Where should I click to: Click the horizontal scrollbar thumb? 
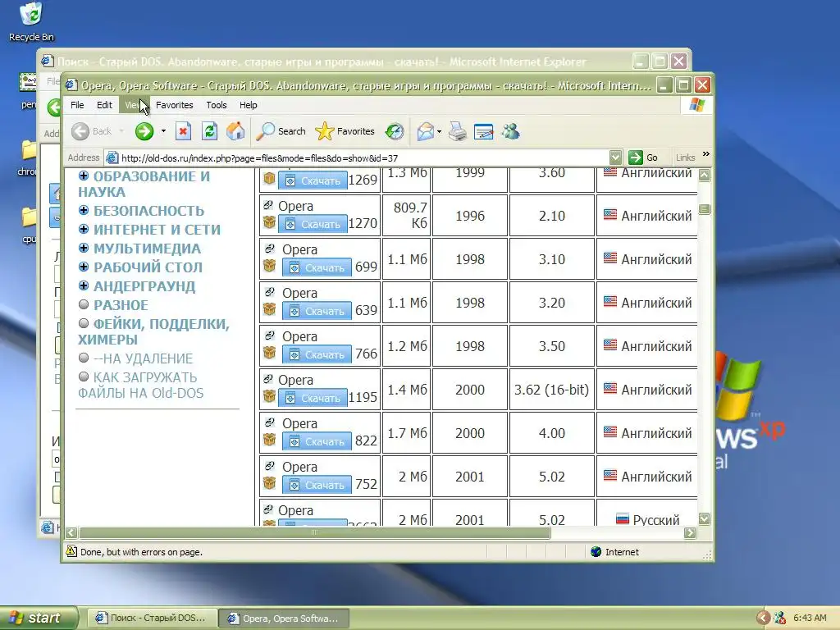point(314,532)
